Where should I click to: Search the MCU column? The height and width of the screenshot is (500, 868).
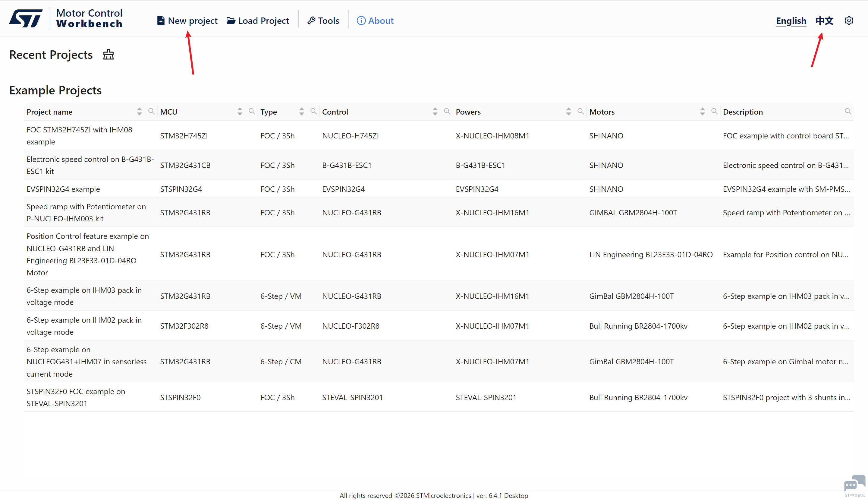point(252,111)
